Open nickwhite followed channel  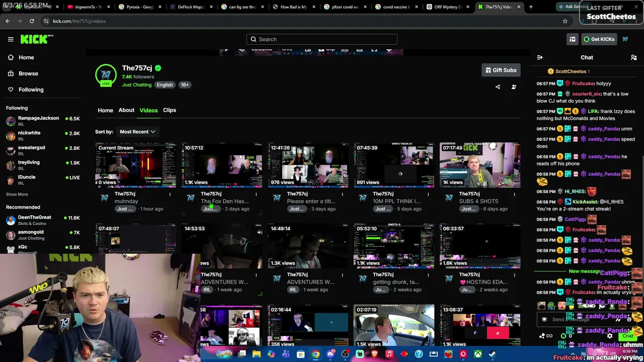tap(43, 135)
